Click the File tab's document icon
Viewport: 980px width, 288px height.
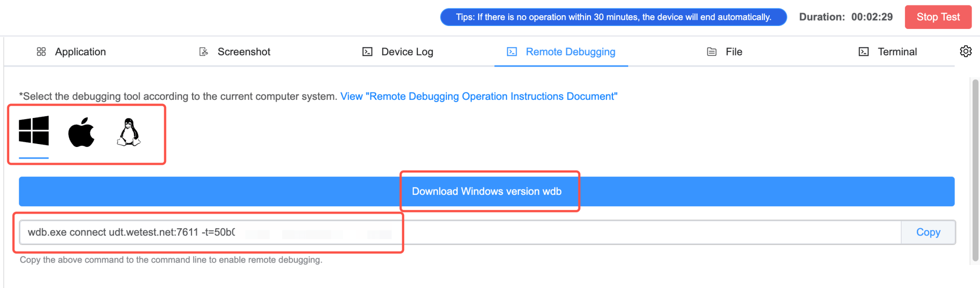tap(711, 52)
